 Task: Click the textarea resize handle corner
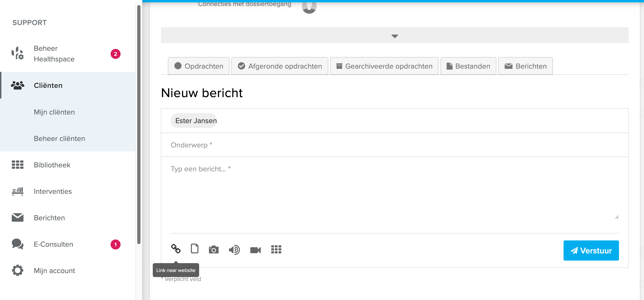(x=617, y=217)
